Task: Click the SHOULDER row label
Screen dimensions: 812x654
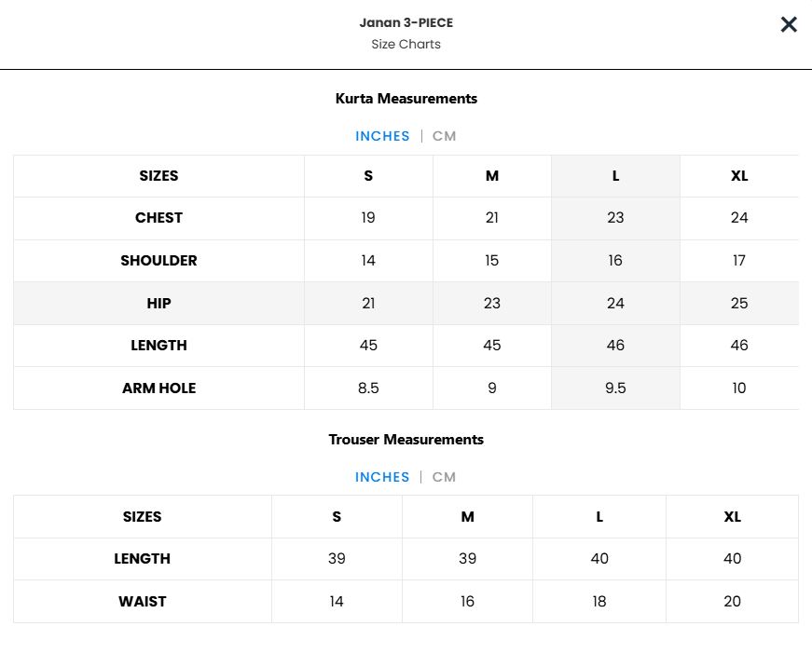Action: pos(158,260)
